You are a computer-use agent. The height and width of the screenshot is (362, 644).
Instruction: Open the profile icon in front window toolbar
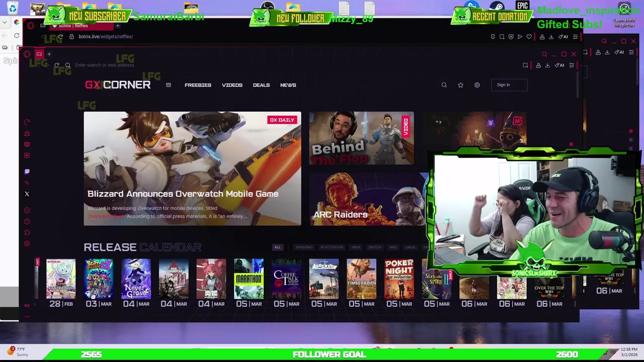tap(538, 65)
